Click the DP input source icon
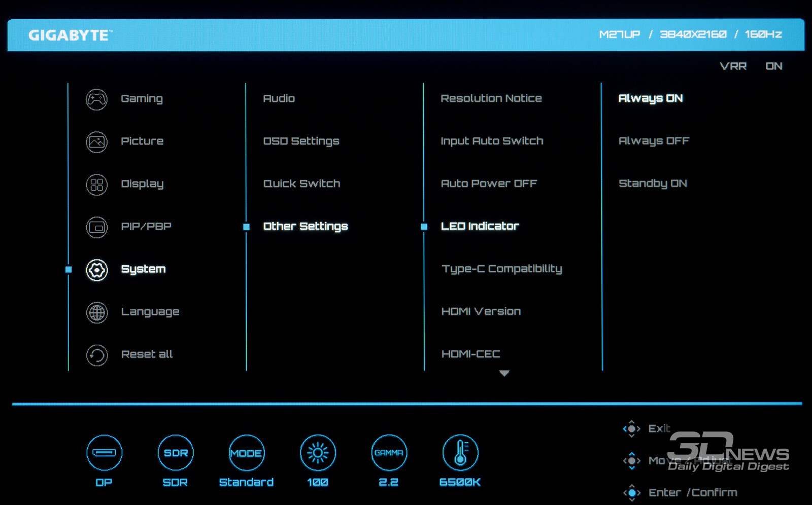812x505 pixels. [104, 453]
